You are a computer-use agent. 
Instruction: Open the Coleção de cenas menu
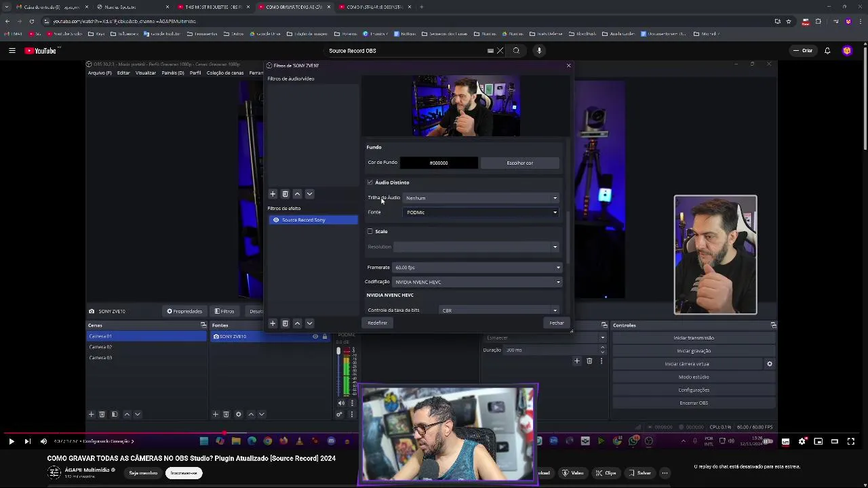point(225,73)
